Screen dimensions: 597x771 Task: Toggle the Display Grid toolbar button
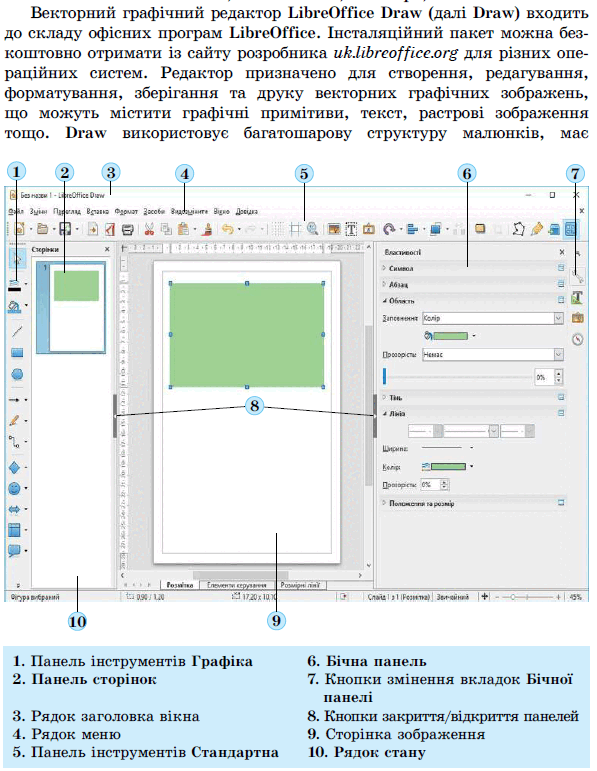(278, 229)
